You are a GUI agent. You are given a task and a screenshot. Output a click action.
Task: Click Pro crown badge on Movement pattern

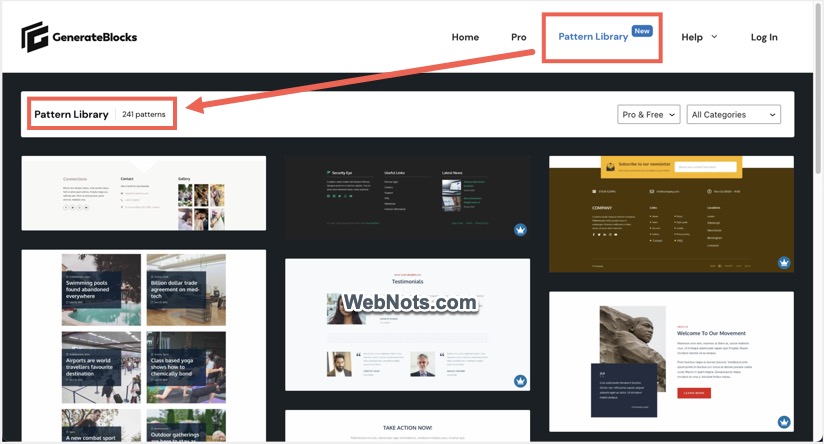pos(784,421)
